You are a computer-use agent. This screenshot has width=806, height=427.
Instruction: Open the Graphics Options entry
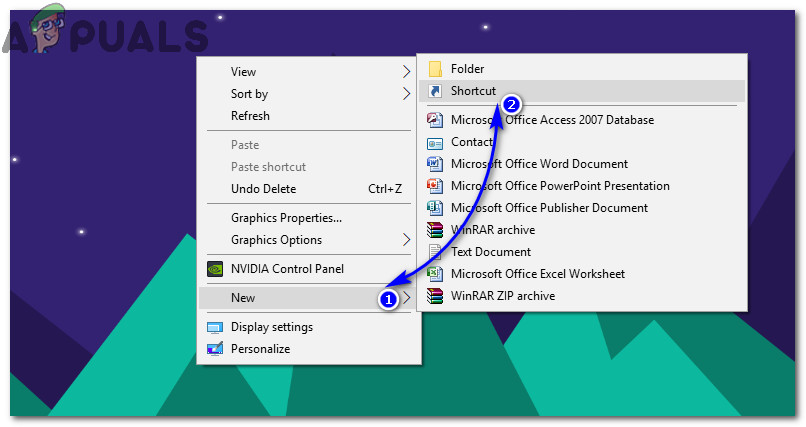[309, 240]
